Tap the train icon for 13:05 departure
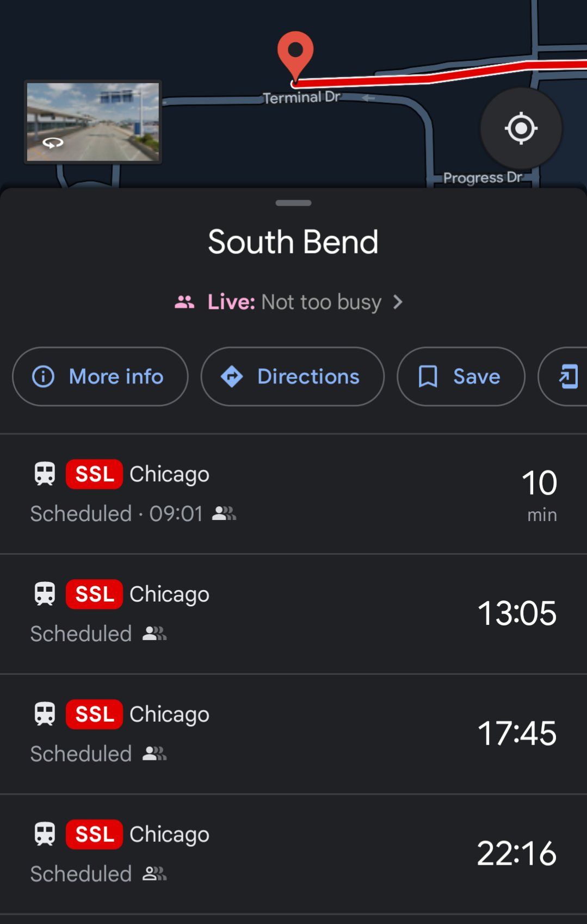Image resolution: width=587 pixels, height=924 pixels. [x=45, y=594]
